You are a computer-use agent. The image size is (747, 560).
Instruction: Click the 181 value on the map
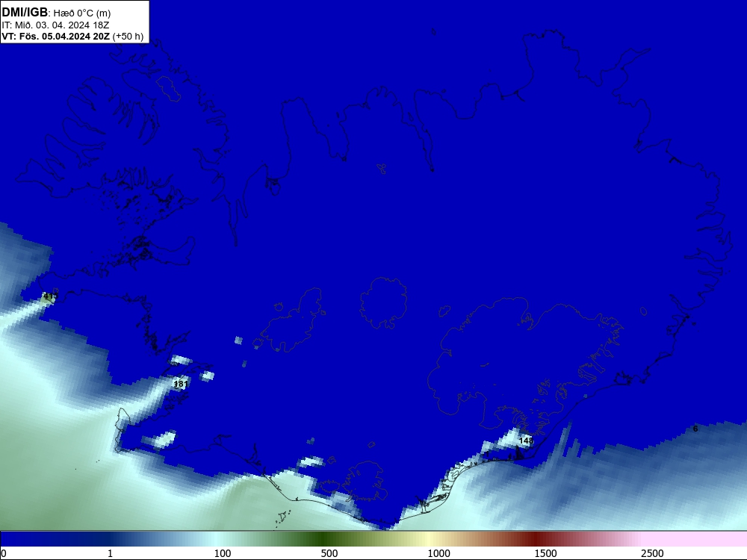181,384
